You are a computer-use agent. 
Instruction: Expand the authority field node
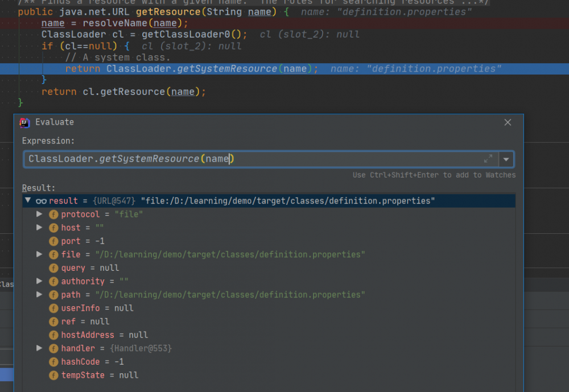click(39, 281)
